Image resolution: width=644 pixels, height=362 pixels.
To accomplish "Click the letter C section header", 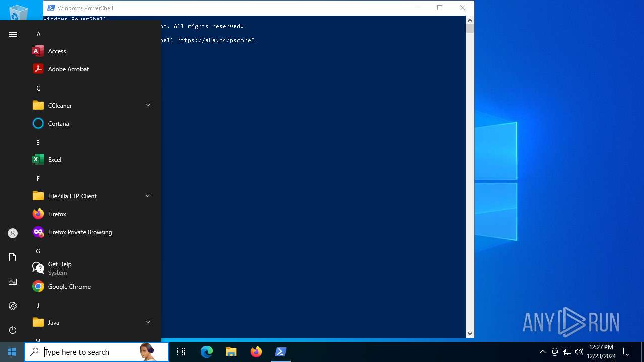I will [x=38, y=88].
